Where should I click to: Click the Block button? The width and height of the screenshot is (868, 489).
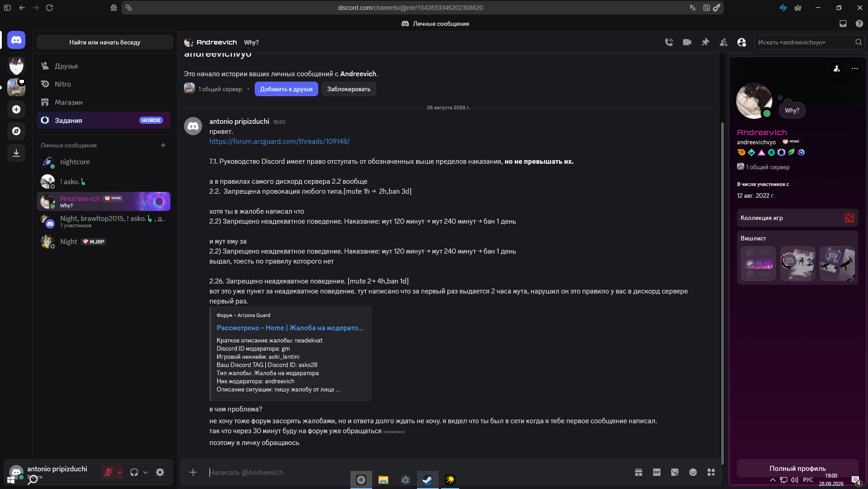pos(349,89)
